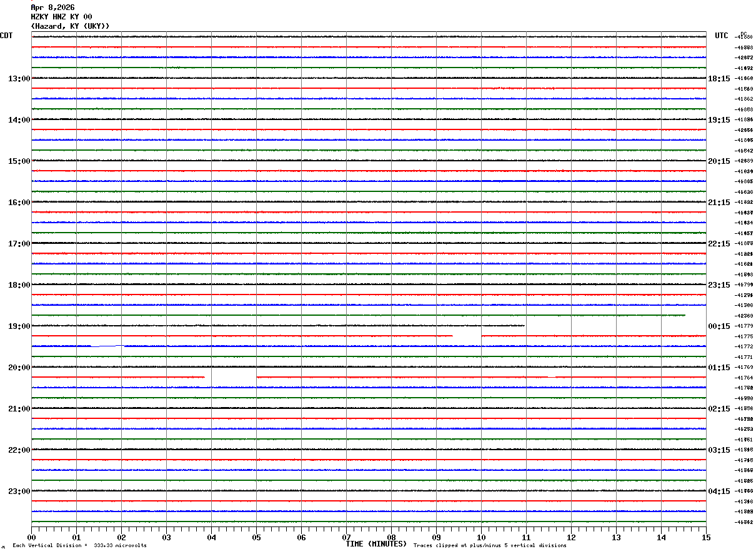Click minute tick label "12" on the axis

(571, 537)
